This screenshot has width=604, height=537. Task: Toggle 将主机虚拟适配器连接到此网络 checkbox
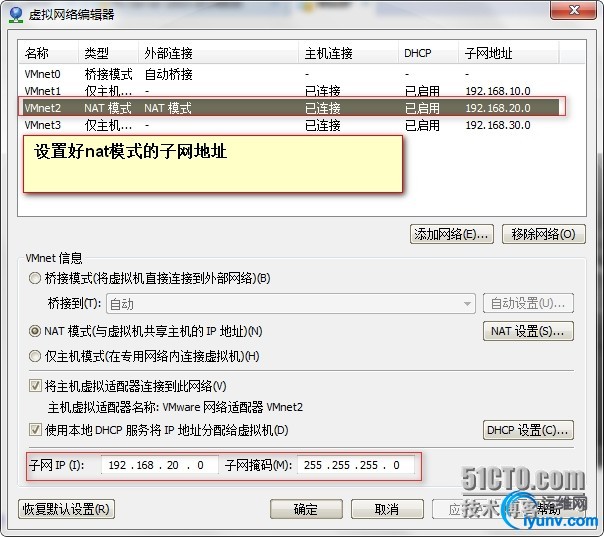(x=35, y=386)
